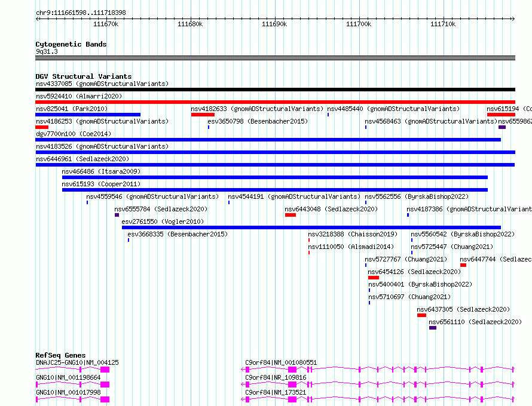Click C9orf84|NM_001080551 gene label
The width and height of the screenshot is (532, 406).
click(x=281, y=362)
